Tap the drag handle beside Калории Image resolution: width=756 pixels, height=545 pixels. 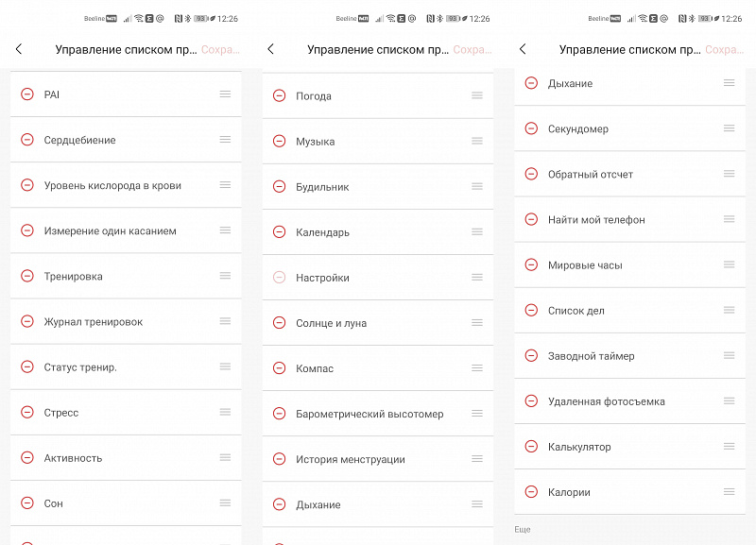click(x=729, y=491)
